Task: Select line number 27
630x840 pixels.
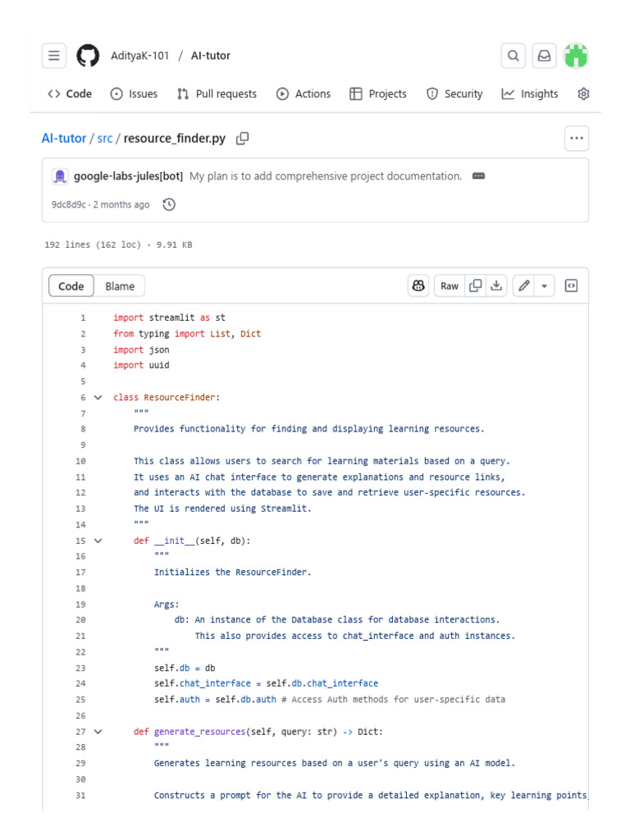Action: pos(80,732)
